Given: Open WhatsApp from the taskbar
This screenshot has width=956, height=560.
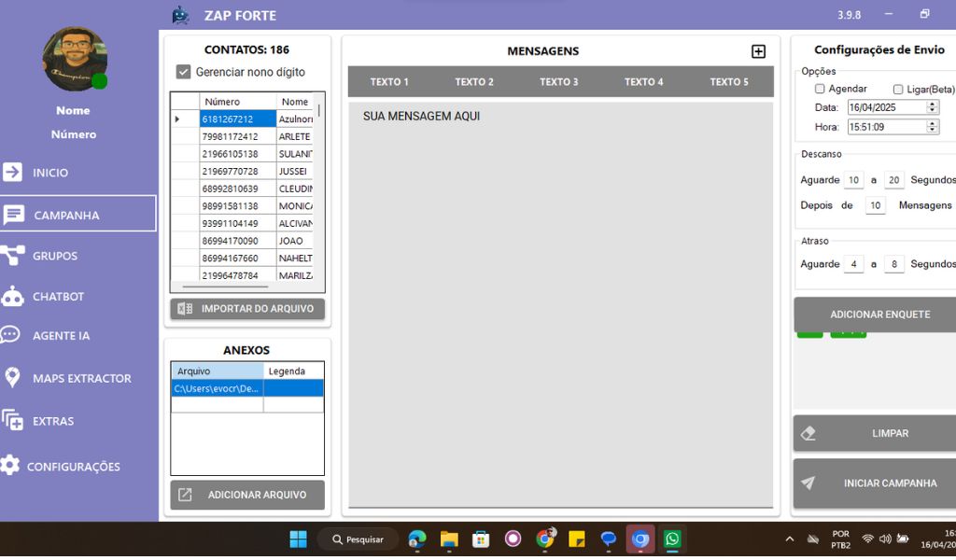Looking at the screenshot, I should click(672, 539).
